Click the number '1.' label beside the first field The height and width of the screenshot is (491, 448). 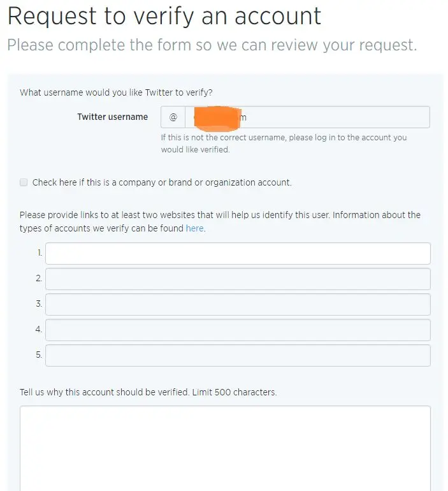point(40,253)
